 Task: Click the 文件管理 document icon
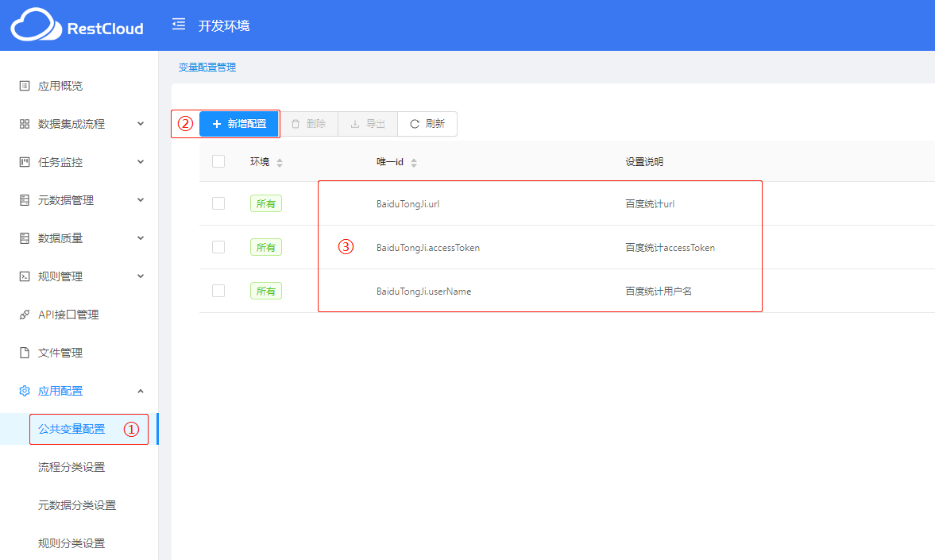tap(25, 353)
